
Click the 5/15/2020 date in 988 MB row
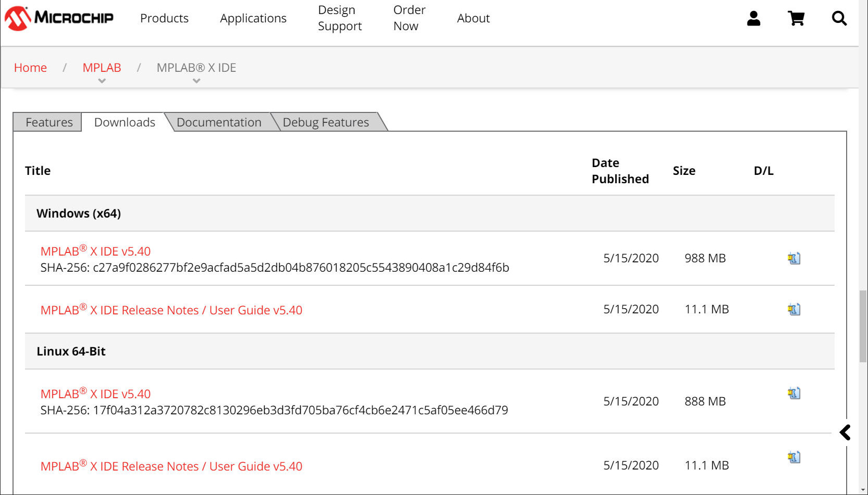coord(631,258)
